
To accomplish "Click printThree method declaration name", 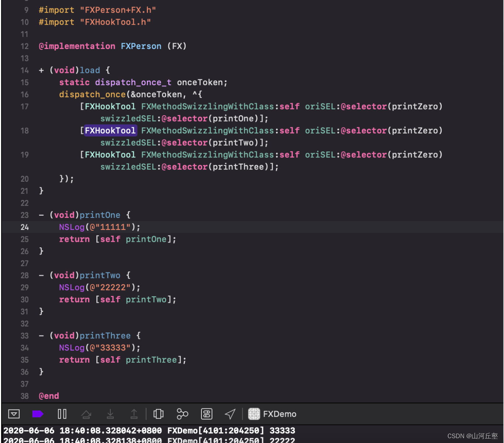I will pyautogui.click(x=105, y=335).
